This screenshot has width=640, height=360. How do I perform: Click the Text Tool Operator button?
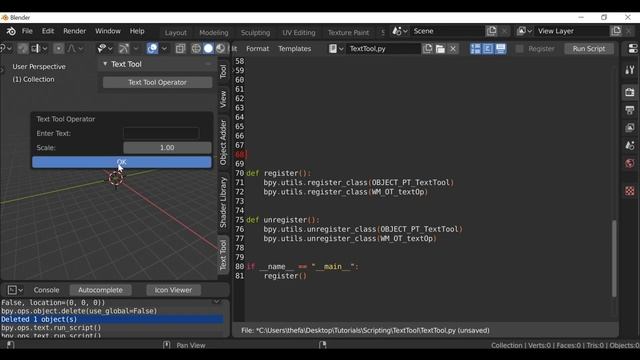158,82
